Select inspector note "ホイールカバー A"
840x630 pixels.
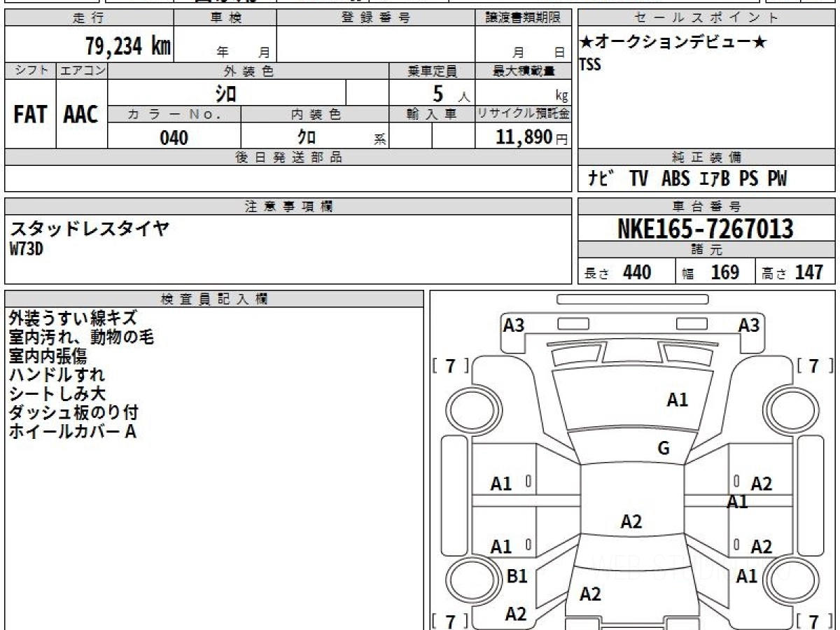[73, 432]
